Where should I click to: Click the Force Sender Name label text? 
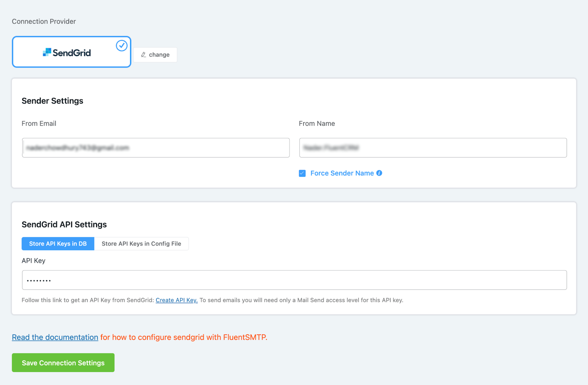(342, 173)
